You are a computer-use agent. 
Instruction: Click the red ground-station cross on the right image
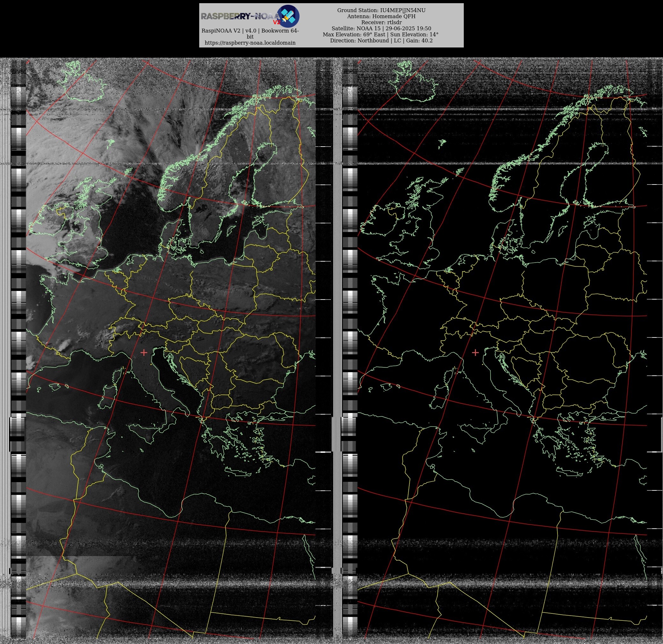pyautogui.click(x=475, y=352)
